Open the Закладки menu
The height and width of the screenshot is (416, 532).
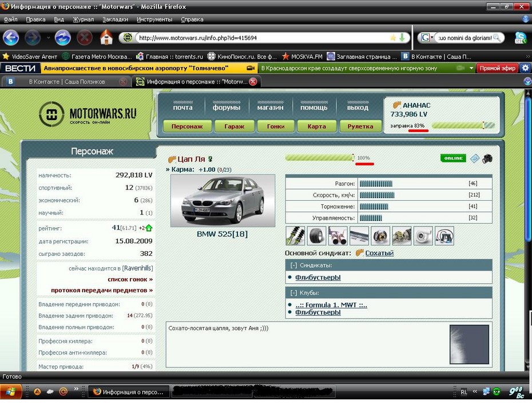click(x=116, y=19)
